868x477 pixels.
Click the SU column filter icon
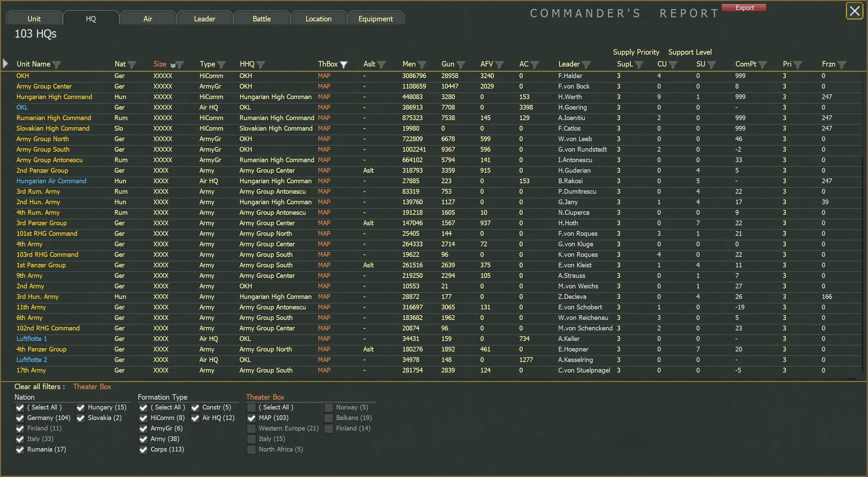[x=712, y=64]
